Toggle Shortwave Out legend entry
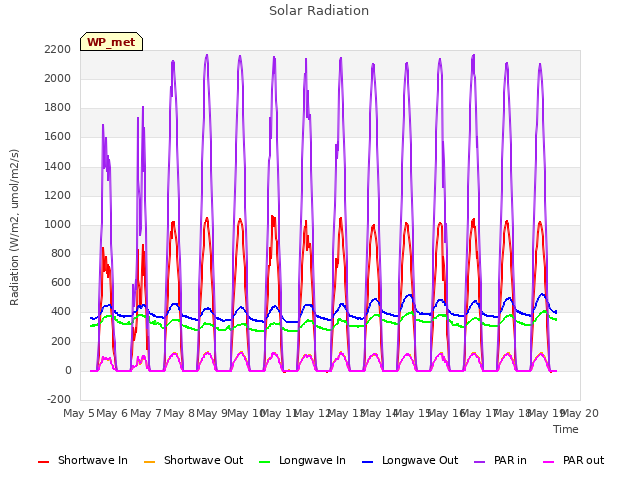 coord(193,460)
